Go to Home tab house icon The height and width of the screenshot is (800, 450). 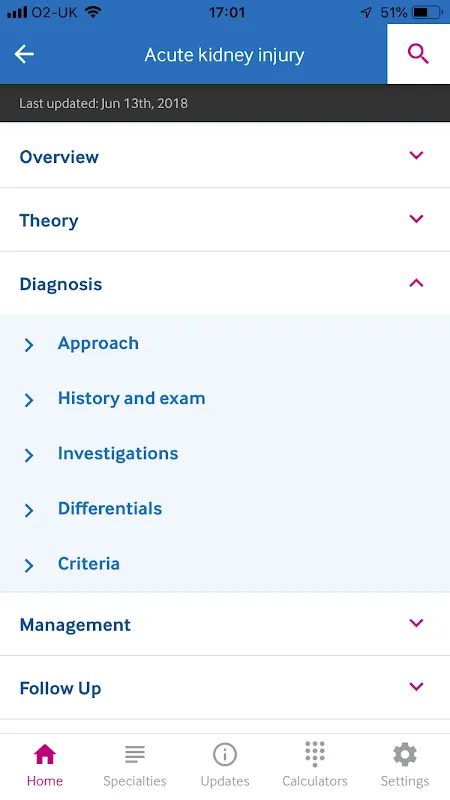pos(45,754)
